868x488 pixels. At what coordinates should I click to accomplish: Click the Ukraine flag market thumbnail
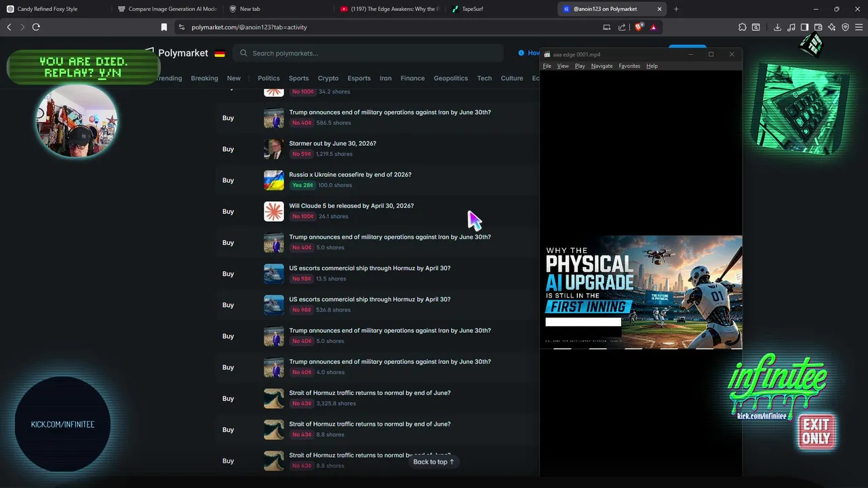coord(274,180)
